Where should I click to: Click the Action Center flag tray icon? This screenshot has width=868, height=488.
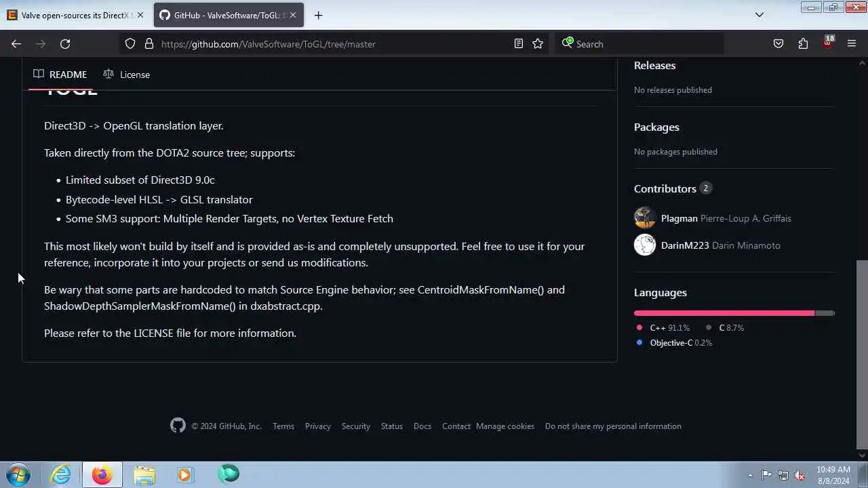pos(766,475)
